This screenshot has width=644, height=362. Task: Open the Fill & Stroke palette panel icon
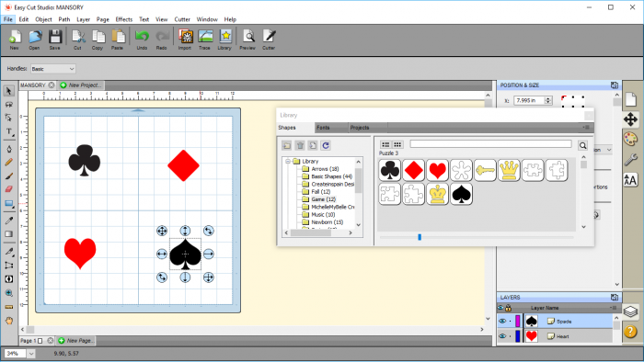tap(630, 139)
